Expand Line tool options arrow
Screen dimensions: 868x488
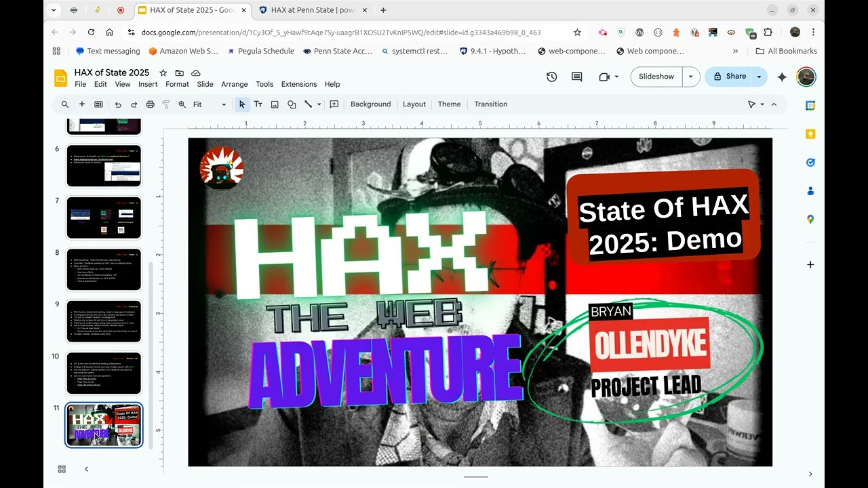(318, 104)
